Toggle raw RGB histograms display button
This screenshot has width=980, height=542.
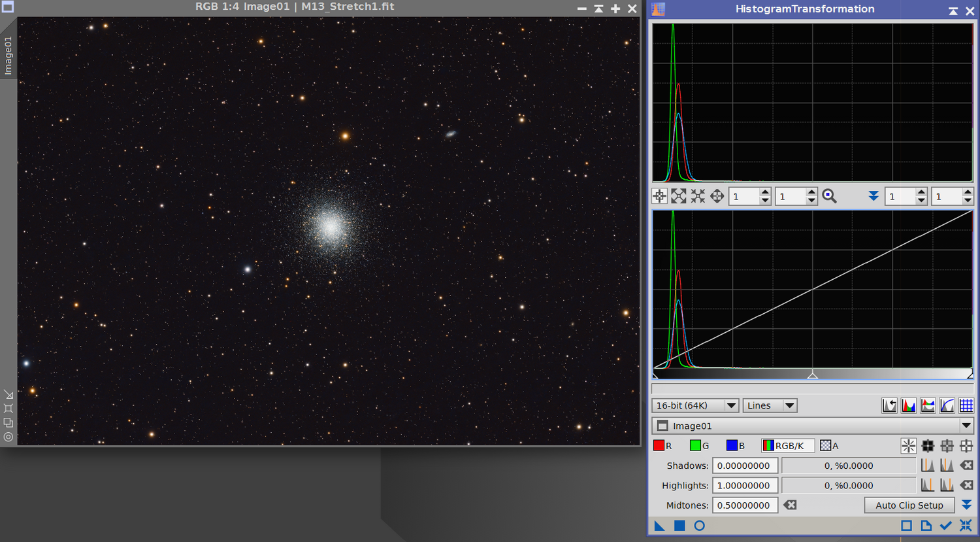click(x=908, y=406)
